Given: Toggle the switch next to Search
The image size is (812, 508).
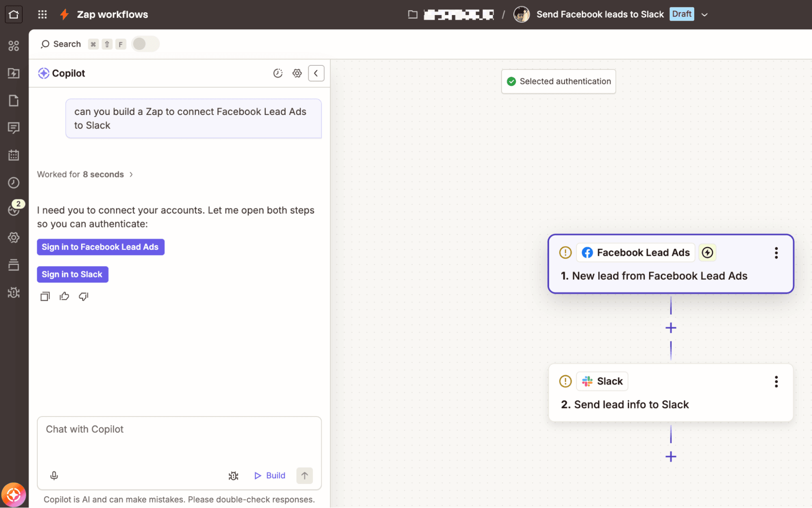Looking at the screenshot, I should (x=145, y=44).
